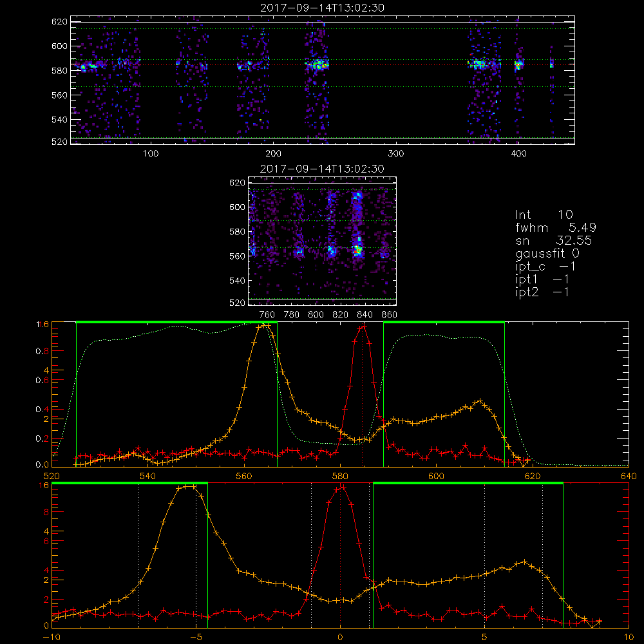Click the brightest blob in the middle image
The image size is (644, 644).
358,249
